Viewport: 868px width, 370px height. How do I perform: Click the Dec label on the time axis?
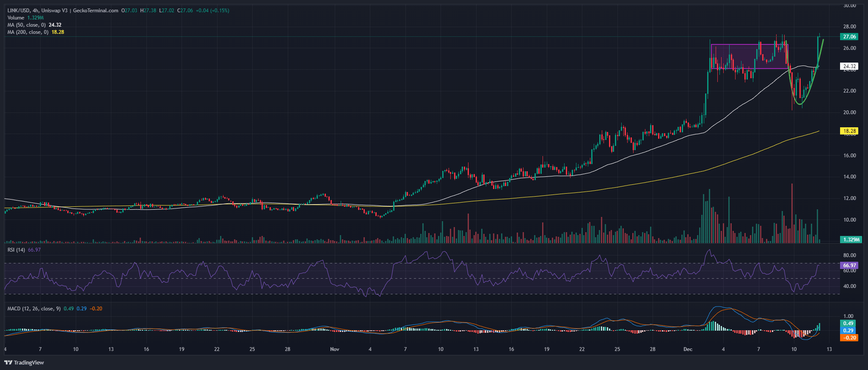[688, 349]
